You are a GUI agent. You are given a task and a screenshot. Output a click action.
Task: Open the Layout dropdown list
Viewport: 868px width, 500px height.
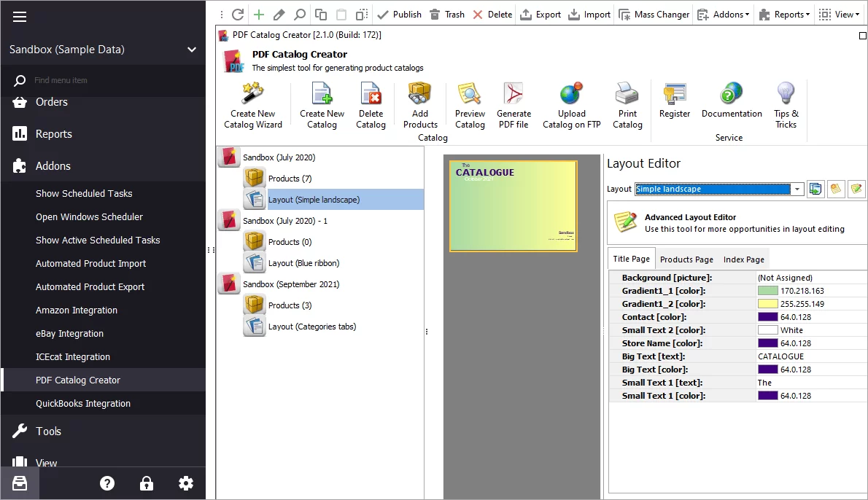(797, 190)
